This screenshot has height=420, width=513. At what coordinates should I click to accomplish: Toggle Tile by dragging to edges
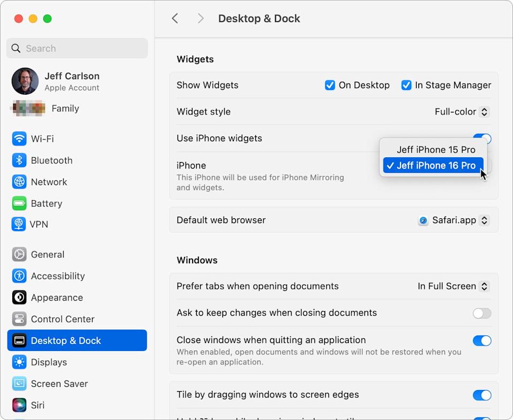482,395
